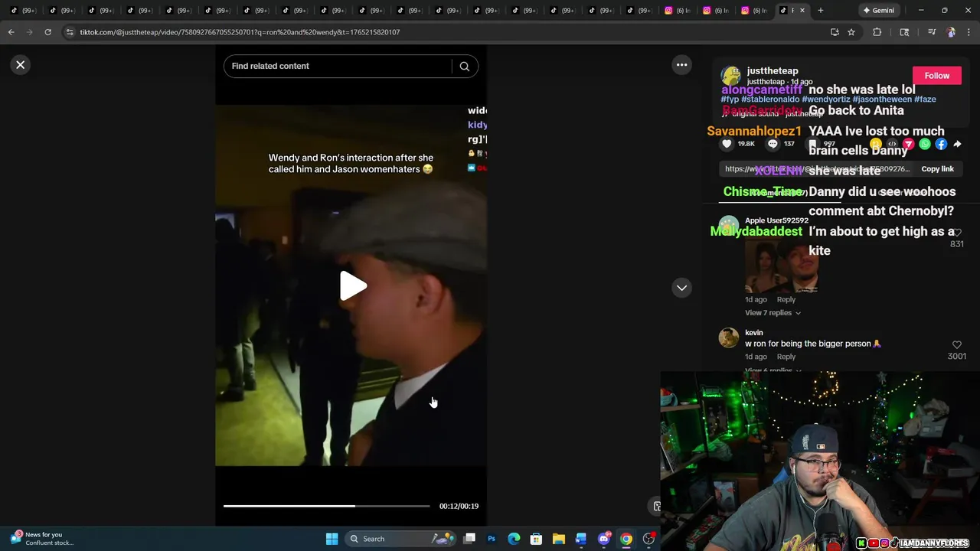The height and width of the screenshot is (551, 980).
Task: Open the share arrow for more options
Action: [x=957, y=144]
